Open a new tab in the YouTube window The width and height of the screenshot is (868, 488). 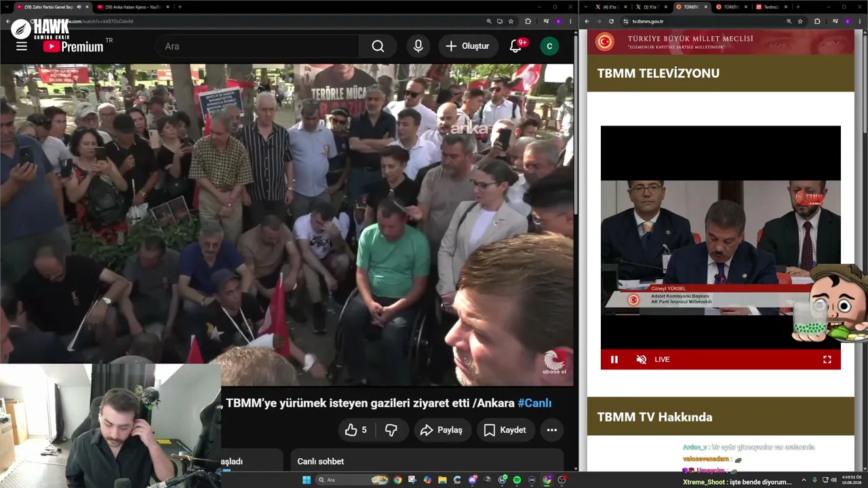coord(180,7)
